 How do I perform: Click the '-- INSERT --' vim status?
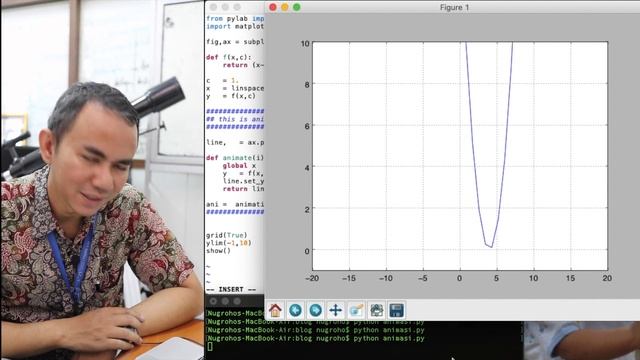pos(231,289)
